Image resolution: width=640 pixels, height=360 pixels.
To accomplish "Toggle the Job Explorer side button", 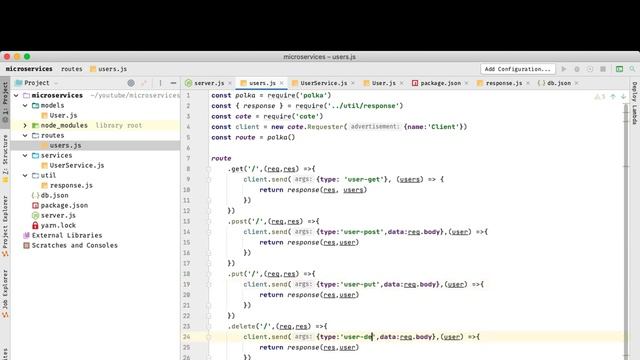I will coord(5,294).
